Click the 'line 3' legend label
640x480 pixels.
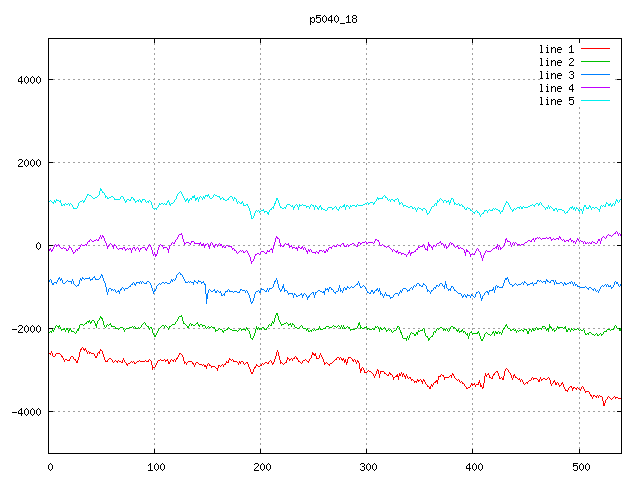[x=556, y=75]
